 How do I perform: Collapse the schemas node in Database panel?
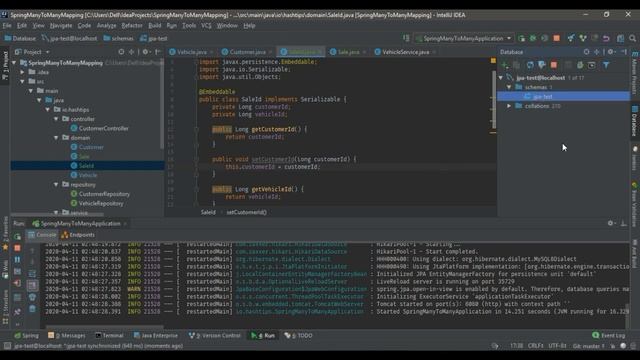pyautogui.click(x=509, y=87)
